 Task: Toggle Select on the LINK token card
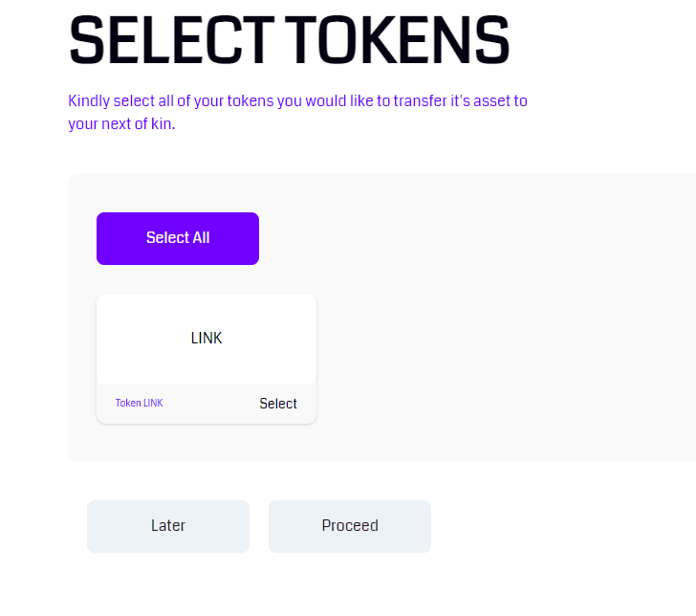coord(278,404)
